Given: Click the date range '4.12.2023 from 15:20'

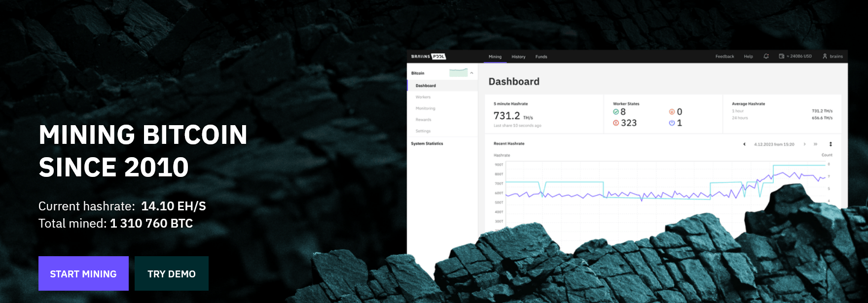Looking at the screenshot, I should click(774, 144).
